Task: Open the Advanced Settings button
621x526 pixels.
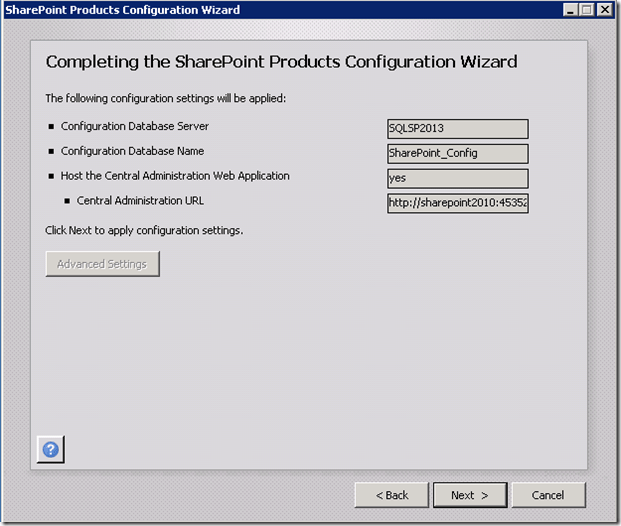Action: 102,264
